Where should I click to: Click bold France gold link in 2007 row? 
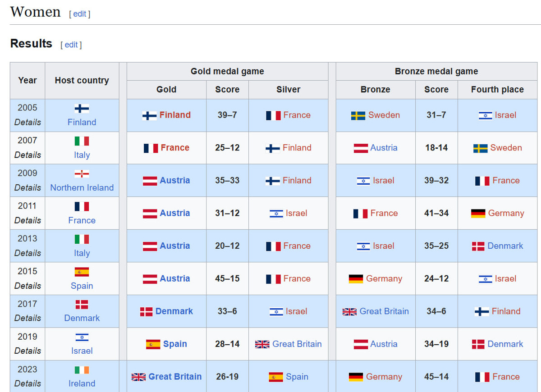point(175,148)
